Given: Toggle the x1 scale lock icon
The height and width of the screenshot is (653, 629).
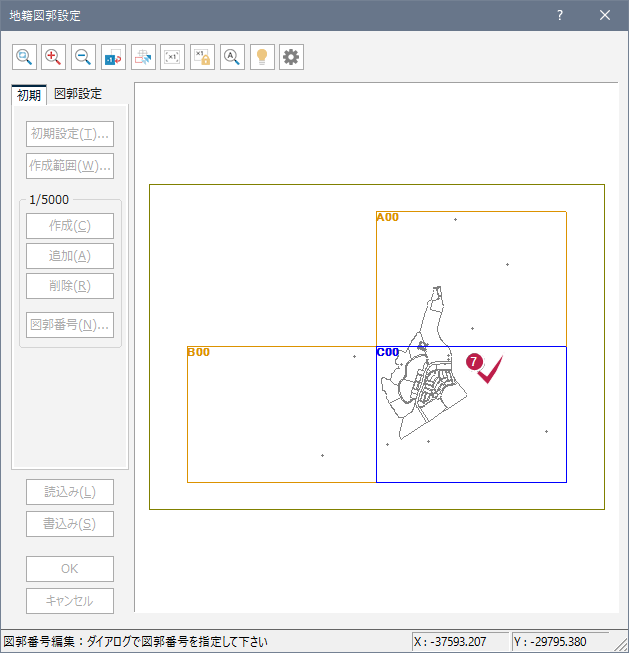Looking at the screenshot, I should pos(202,57).
